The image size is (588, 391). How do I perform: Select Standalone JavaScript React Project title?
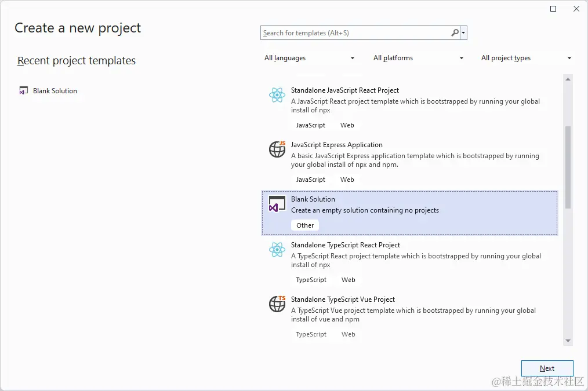344,90
